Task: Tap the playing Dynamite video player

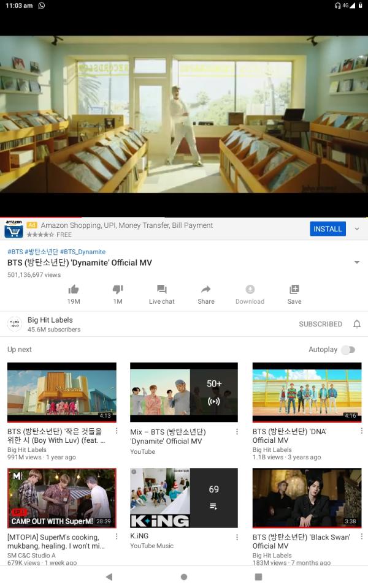Action: [x=184, y=115]
